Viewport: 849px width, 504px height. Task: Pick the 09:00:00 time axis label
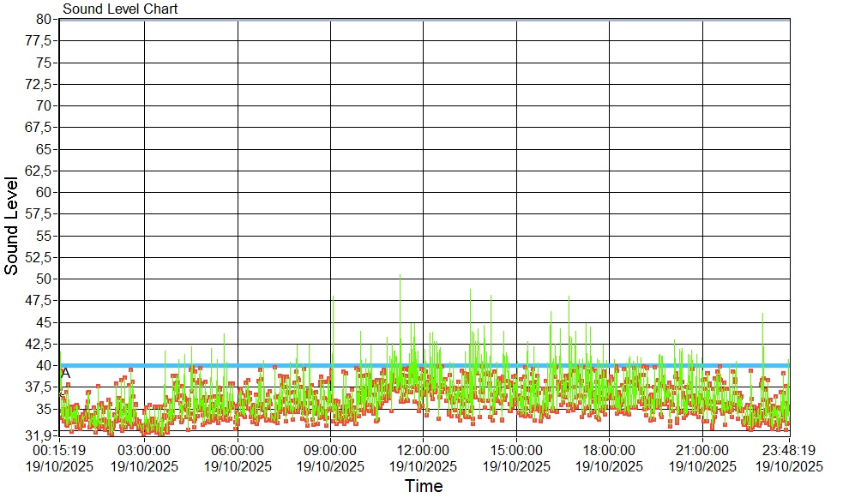[330, 449]
